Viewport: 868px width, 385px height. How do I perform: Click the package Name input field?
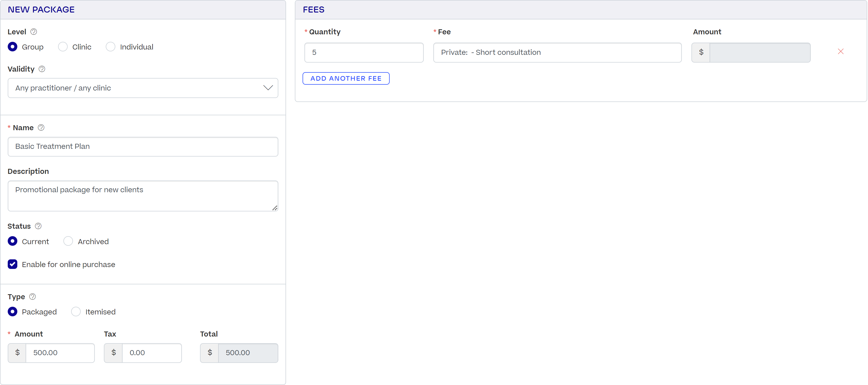point(143,146)
